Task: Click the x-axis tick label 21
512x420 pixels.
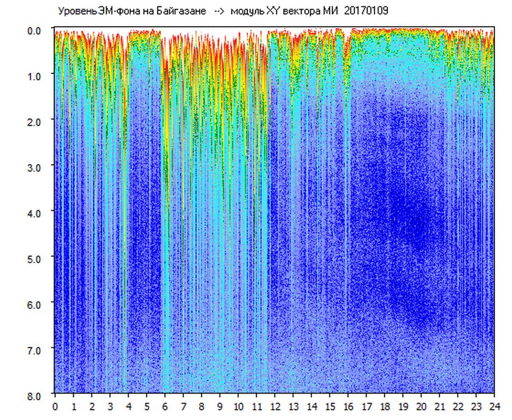Action: pyautogui.click(x=440, y=407)
